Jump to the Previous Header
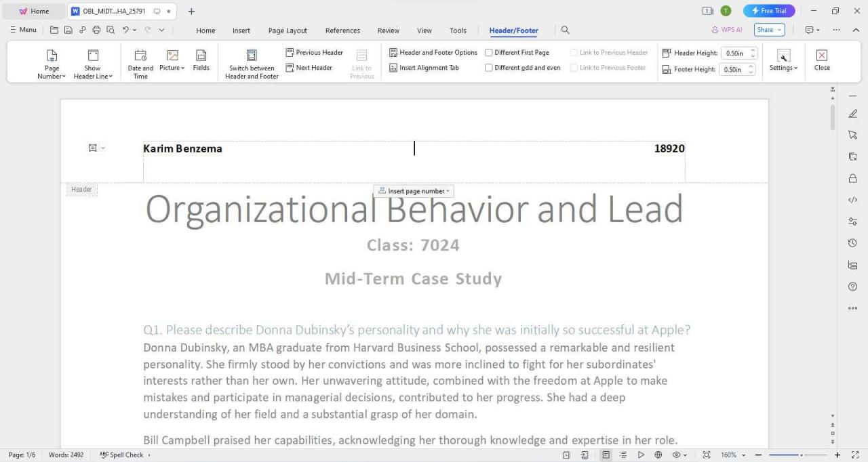Image resolution: width=868 pixels, height=462 pixels. 314,52
